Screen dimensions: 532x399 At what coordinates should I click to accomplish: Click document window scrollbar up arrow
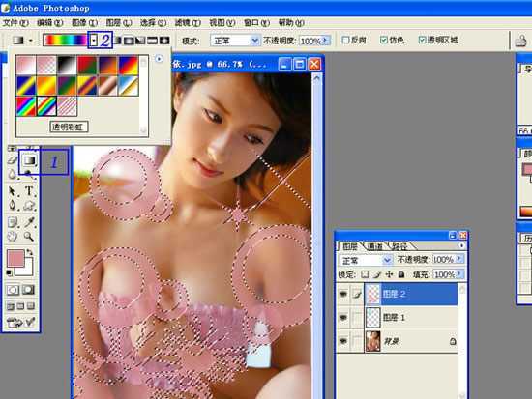click(316, 78)
